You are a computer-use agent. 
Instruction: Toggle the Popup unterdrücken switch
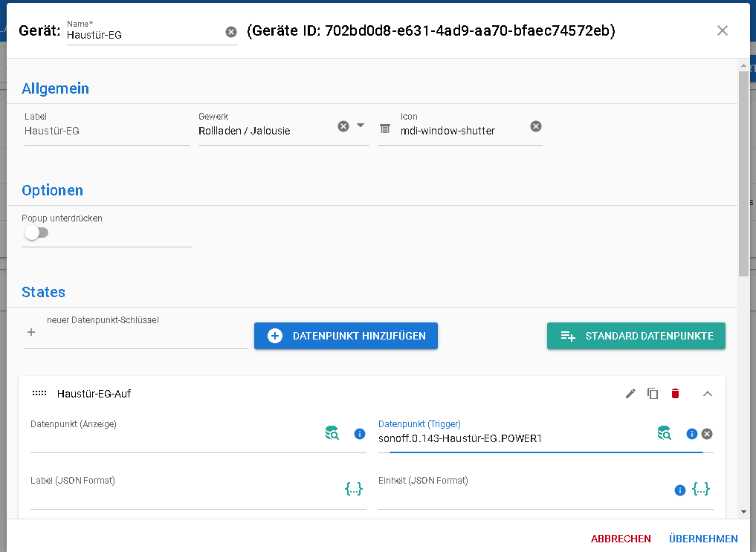(36, 233)
